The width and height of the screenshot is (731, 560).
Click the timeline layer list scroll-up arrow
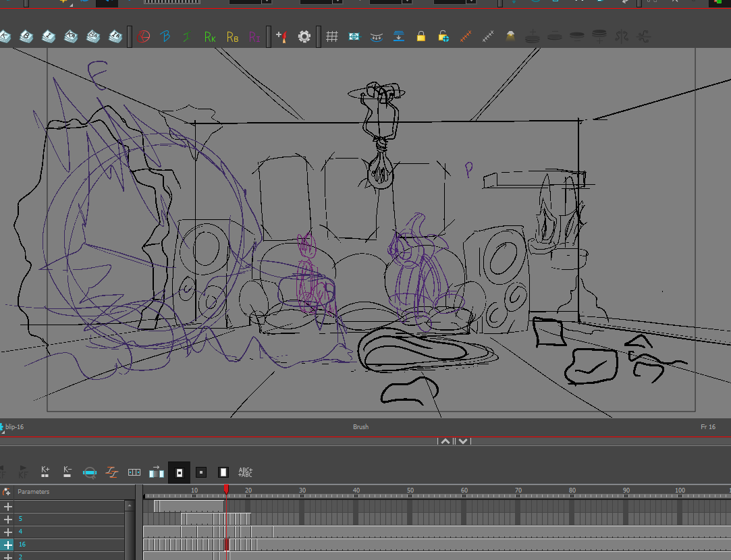[x=129, y=505]
